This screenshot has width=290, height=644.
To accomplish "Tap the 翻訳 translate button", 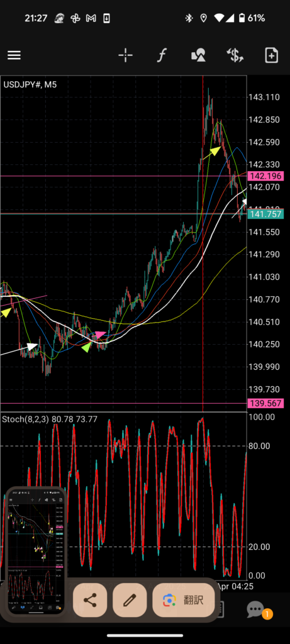I will [x=184, y=600].
